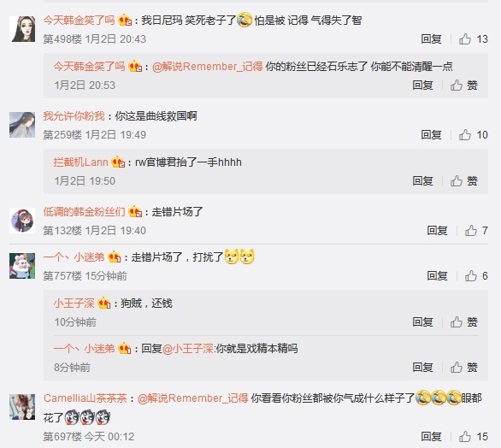Open 我允许你粉我 username link
Viewport: 501px width, 448px height.
(x=74, y=116)
